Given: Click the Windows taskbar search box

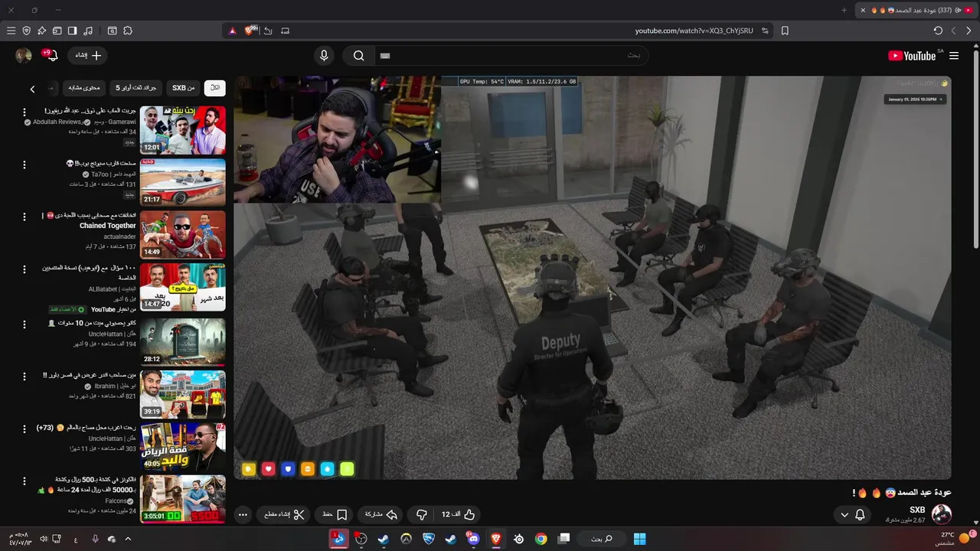Looking at the screenshot, I should 601,539.
